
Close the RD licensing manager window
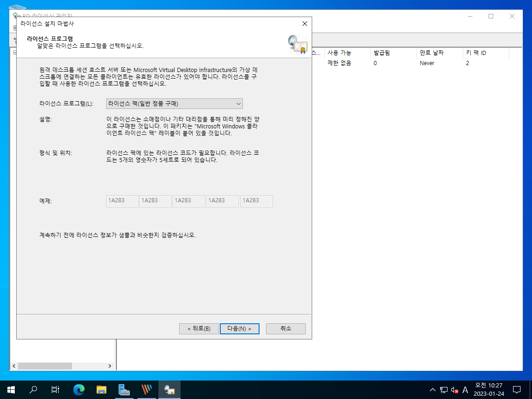click(512, 16)
